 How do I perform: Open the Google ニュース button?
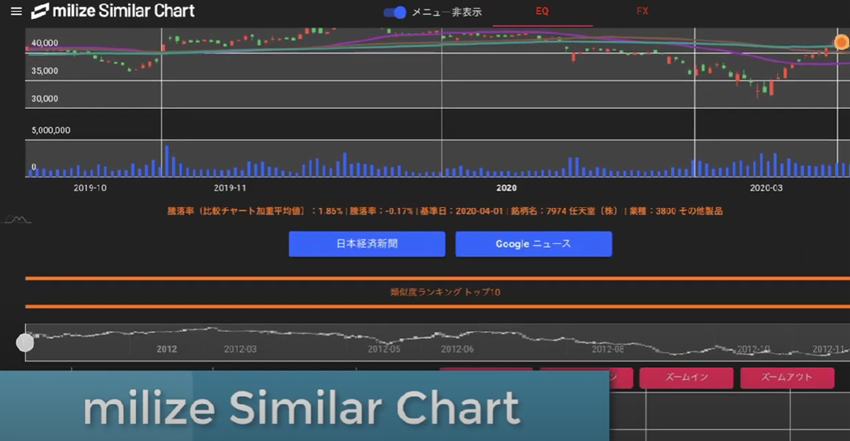pyautogui.click(x=533, y=244)
